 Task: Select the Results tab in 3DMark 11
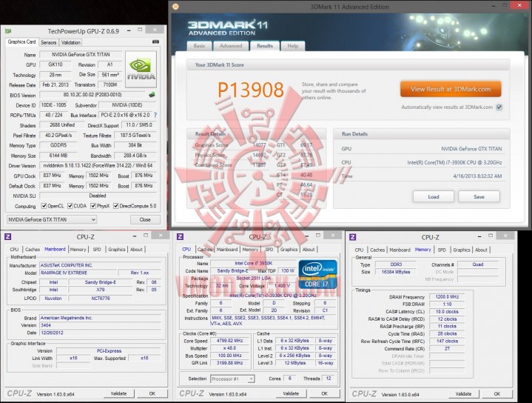[265, 45]
